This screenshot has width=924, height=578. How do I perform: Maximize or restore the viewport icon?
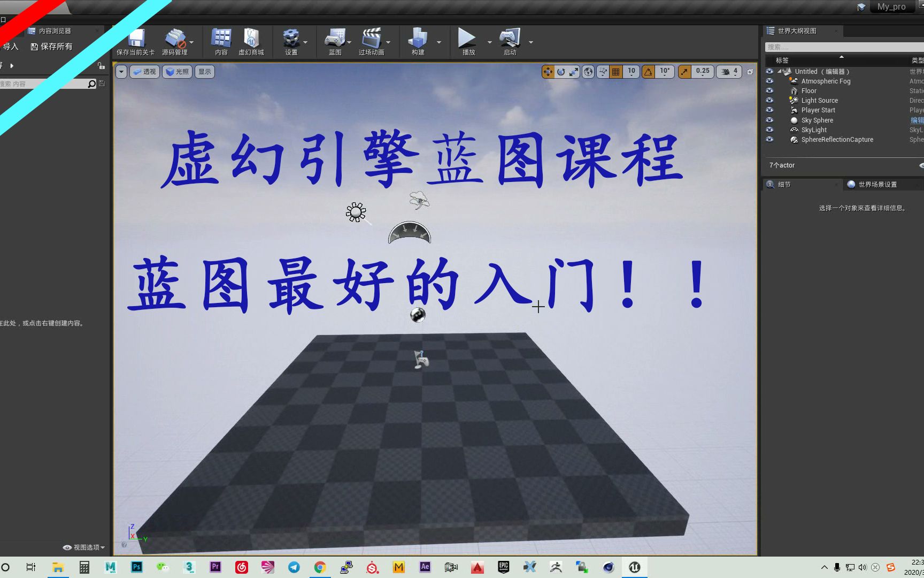point(750,72)
